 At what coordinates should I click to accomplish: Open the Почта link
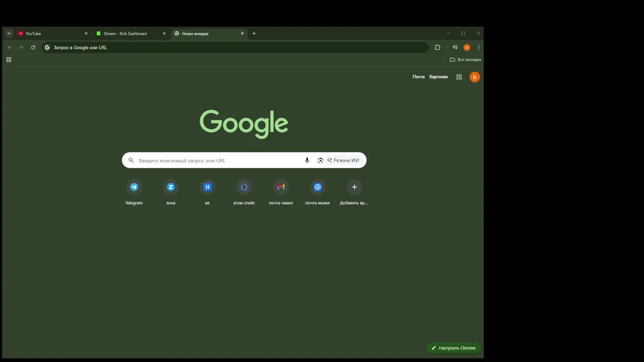tap(419, 77)
